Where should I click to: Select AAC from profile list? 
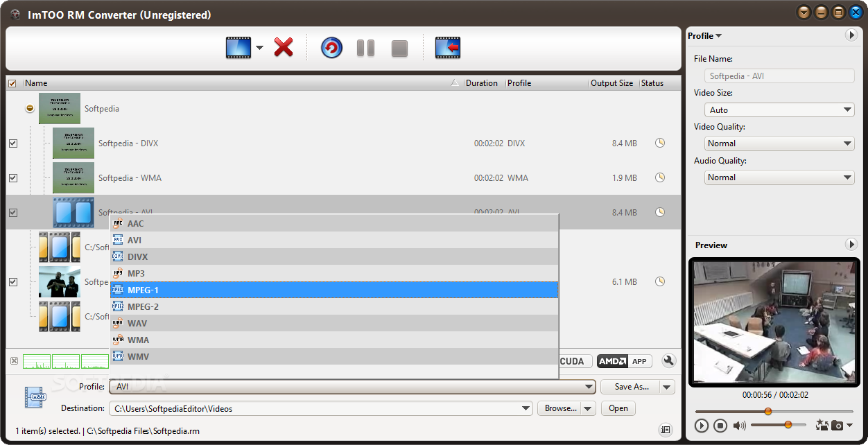point(334,223)
